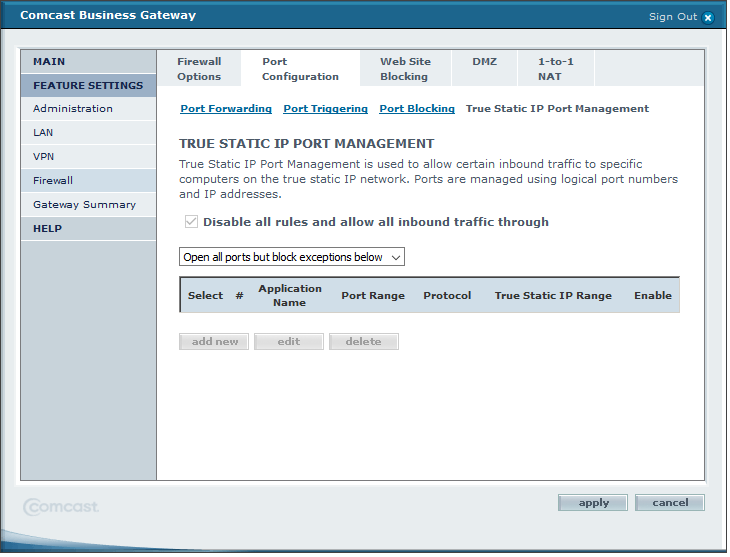Click the Application Name column header
This screenshot has width=730, height=557.
[291, 297]
